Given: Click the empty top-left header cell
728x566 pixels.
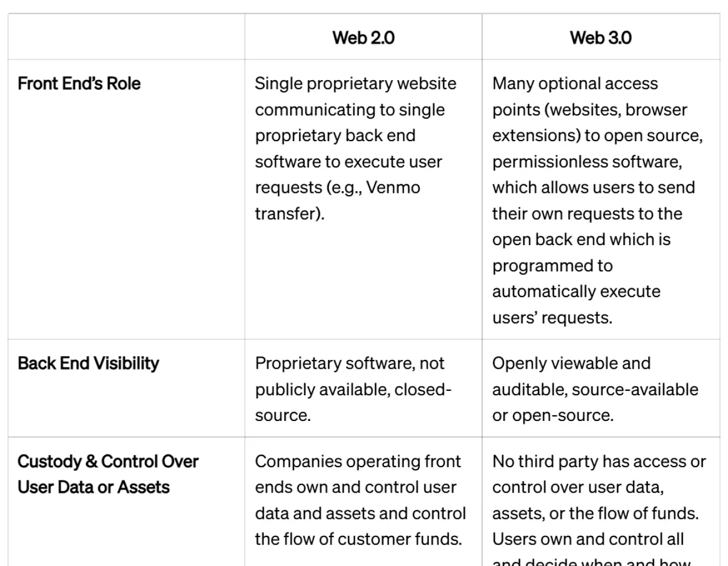Looking at the screenshot, I should click(x=126, y=37).
